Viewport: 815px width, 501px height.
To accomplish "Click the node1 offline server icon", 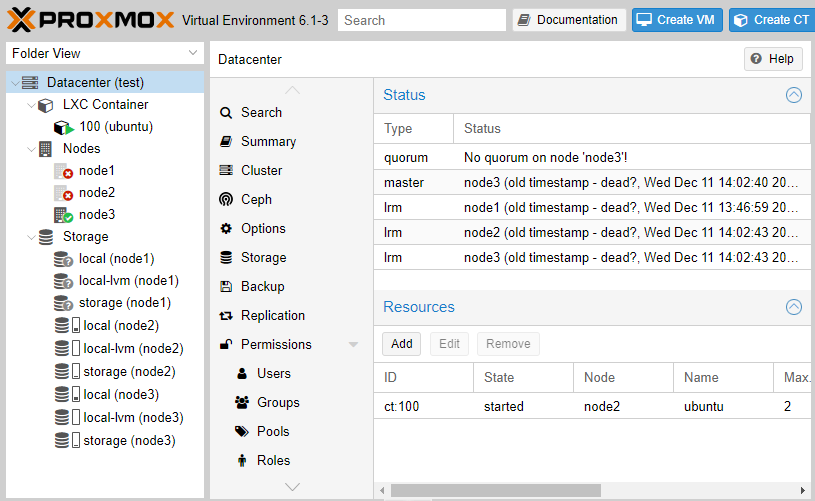I will point(62,171).
